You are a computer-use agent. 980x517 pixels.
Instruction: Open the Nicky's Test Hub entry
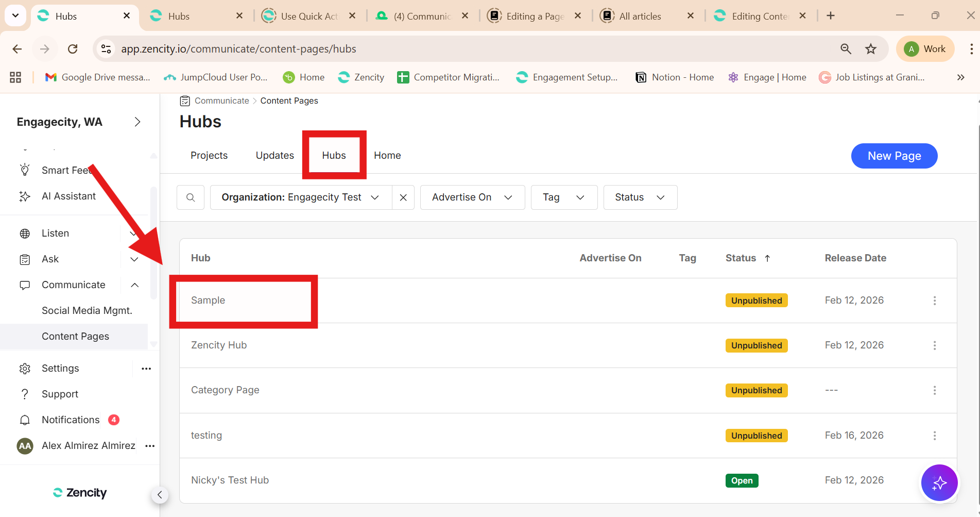pyautogui.click(x=230, y=480)
